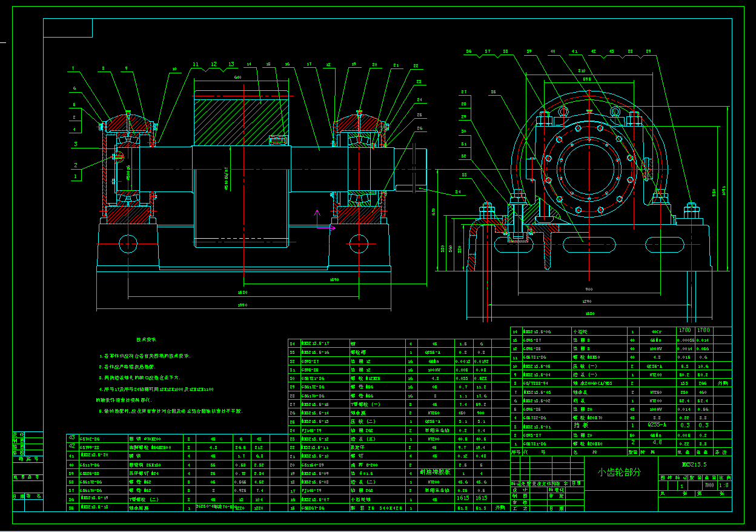Viewport: 756px width, 532px height.
Task: Click the 1:8 scale value
Action: [723, 485]
